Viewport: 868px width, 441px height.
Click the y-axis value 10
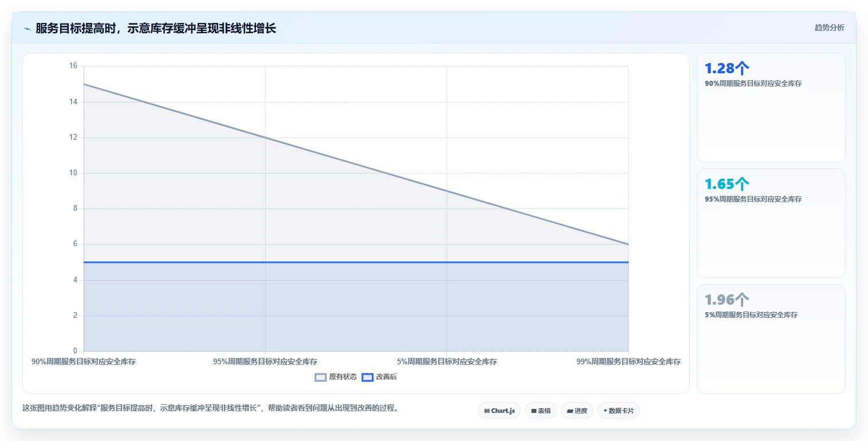(73, 173)
